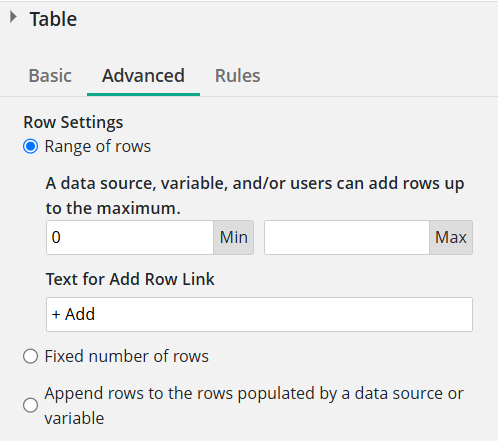
Task: Click the Table section heading text
Action: [53, 19]
